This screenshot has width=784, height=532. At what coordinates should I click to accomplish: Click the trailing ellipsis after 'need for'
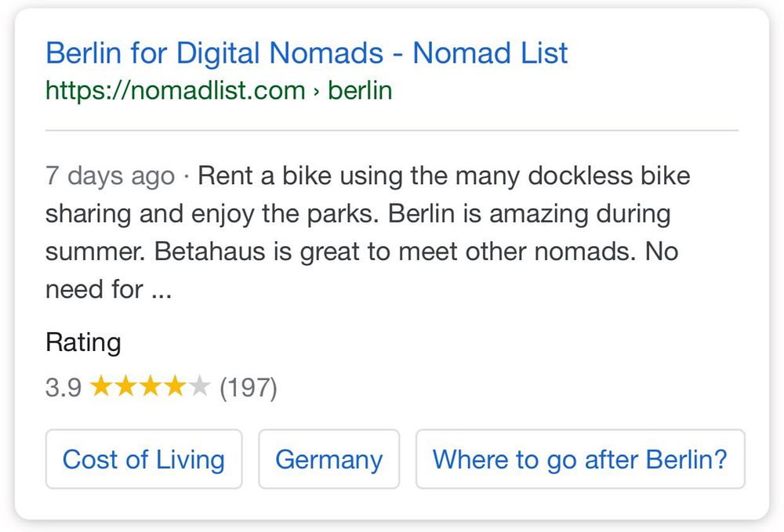(161, 291)
